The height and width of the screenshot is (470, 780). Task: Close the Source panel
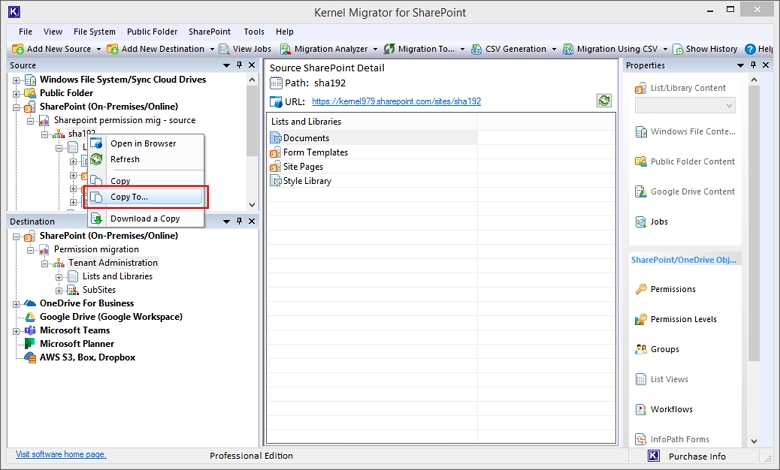tap(252, 65)
